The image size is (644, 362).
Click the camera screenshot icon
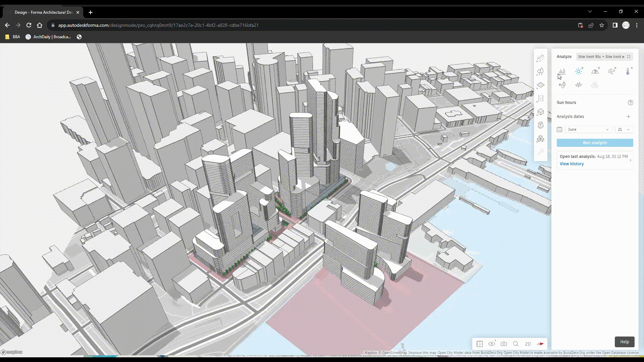coord(504,344)
